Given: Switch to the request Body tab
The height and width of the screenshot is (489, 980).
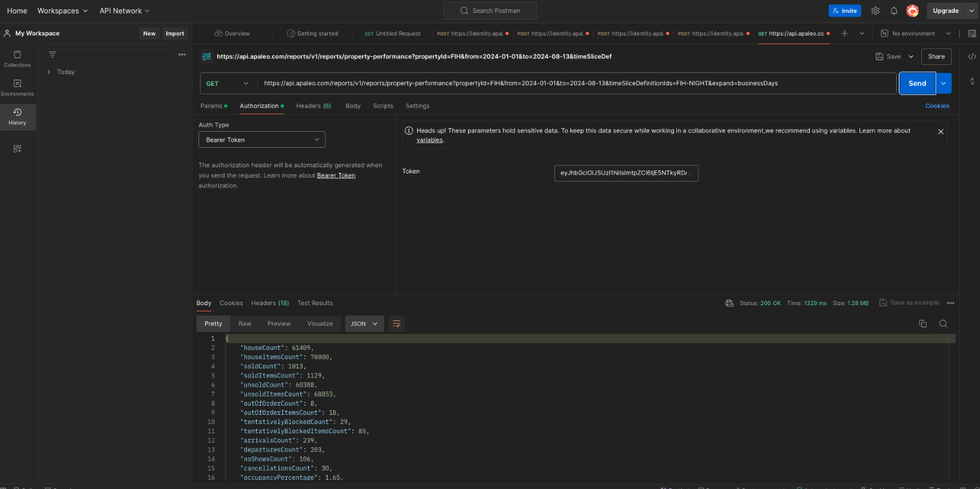Looking at the screenshot, I should point(353,106).
